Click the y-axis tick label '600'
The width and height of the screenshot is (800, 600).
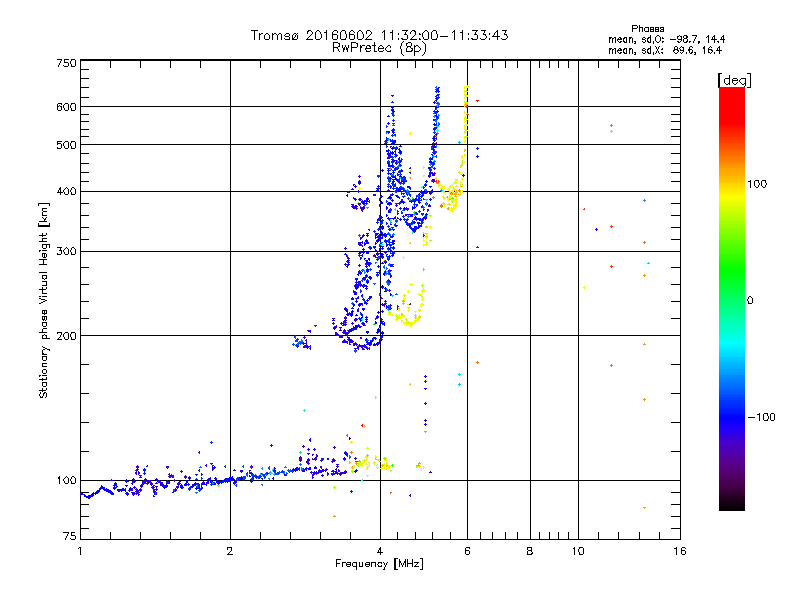[66, 107]
